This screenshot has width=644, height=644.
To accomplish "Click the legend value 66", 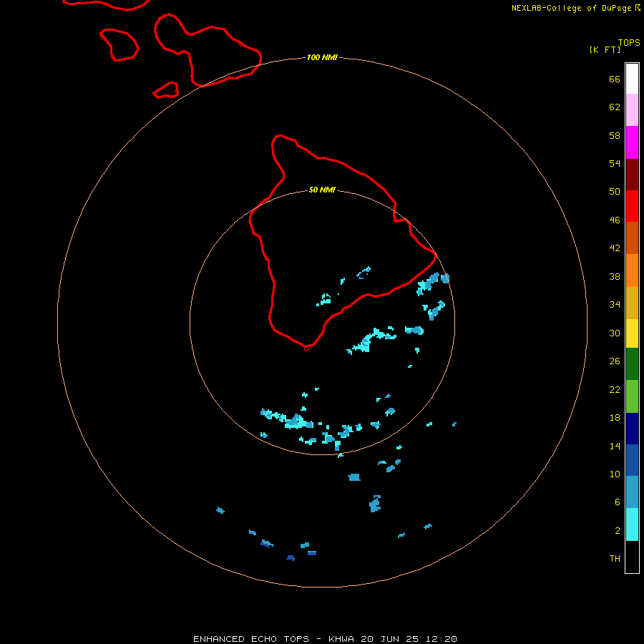I will coord(615,79).
